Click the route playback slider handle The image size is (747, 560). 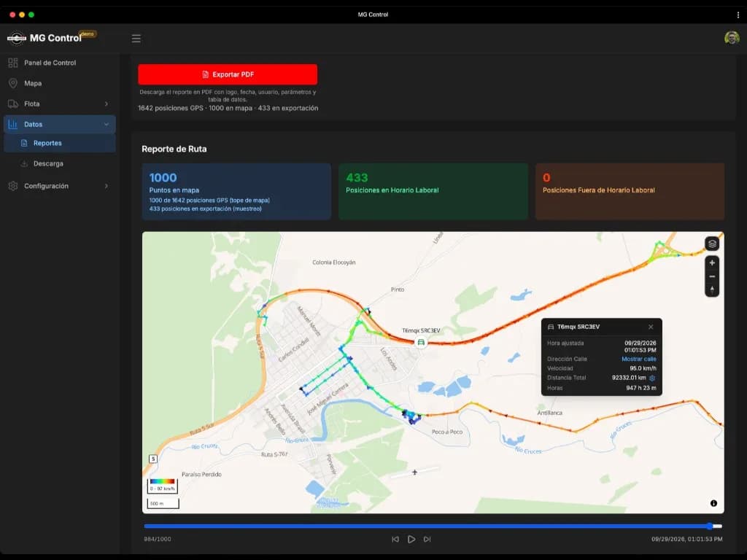pyautogui.click(x=710, y=526)
